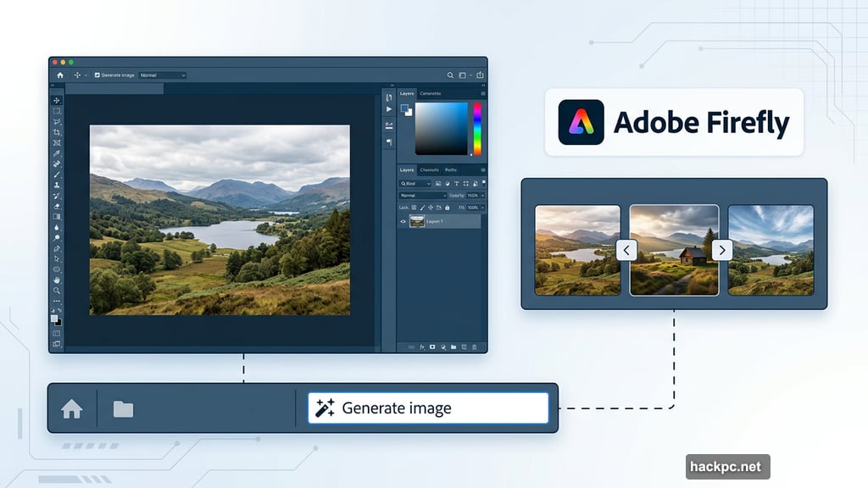Switch to the Paths tab
This screenshot has width=868, height=488.
coord(451,170)
